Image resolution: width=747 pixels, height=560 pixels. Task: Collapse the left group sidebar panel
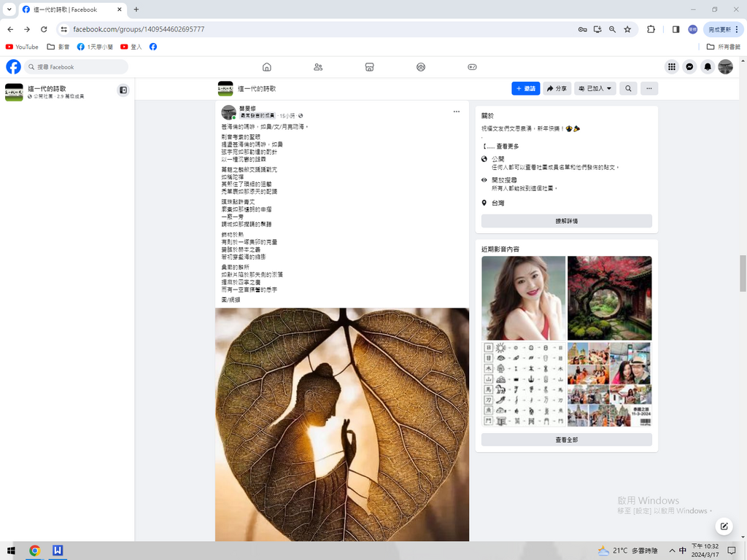123,90
